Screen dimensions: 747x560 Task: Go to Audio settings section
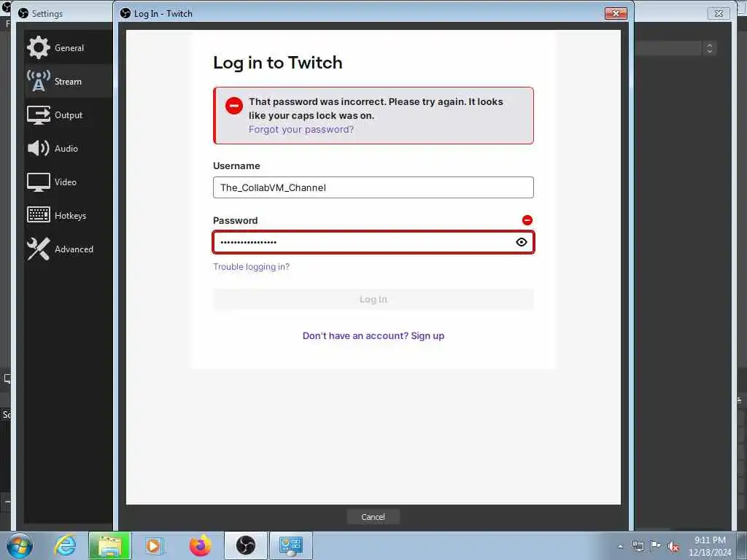tap(69, 149)
